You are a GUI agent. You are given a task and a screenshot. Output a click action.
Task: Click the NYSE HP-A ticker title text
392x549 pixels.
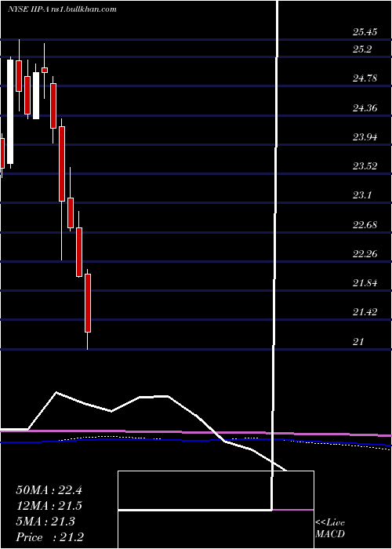[62, 9]
